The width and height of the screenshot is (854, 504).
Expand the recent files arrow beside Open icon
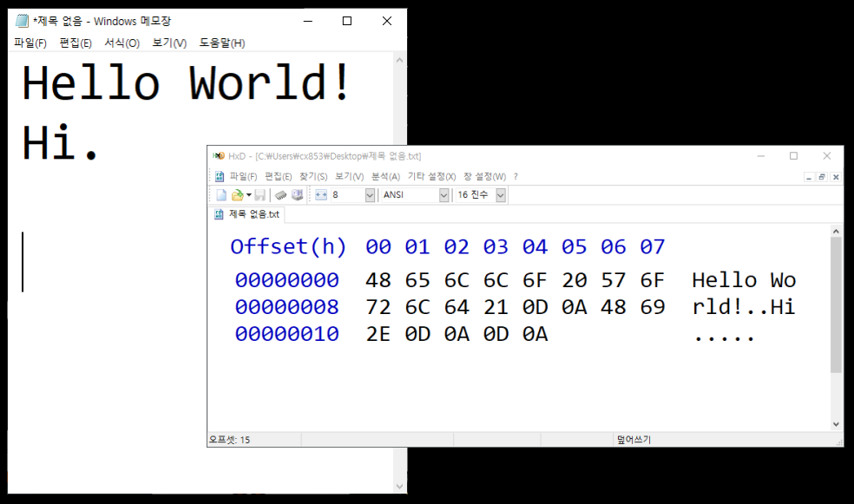[249, 195]
